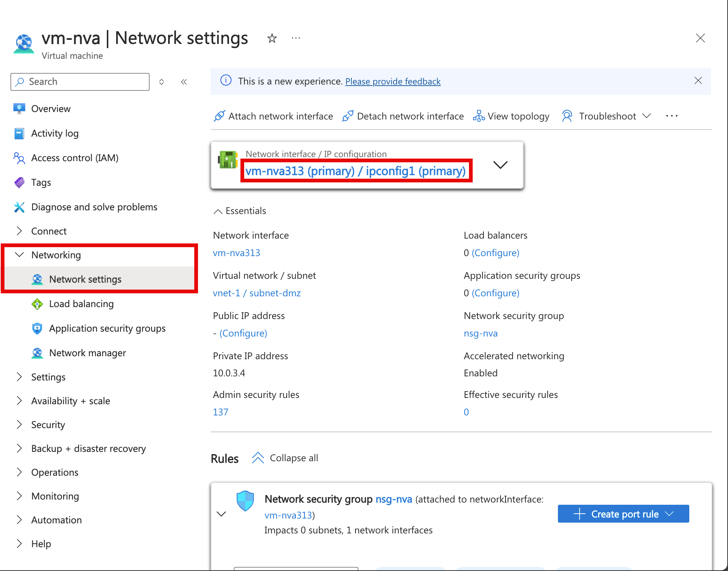Click the vnet-1 / subnet-dmz link
Image resolution: width=728 pixels, height=571 pixels.
(x=256, y=293)
